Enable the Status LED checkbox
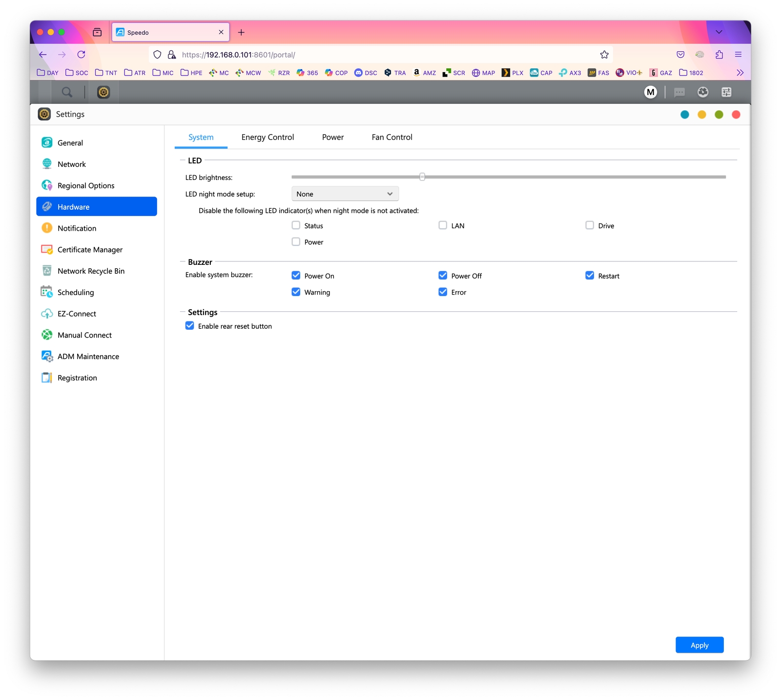 296,225
